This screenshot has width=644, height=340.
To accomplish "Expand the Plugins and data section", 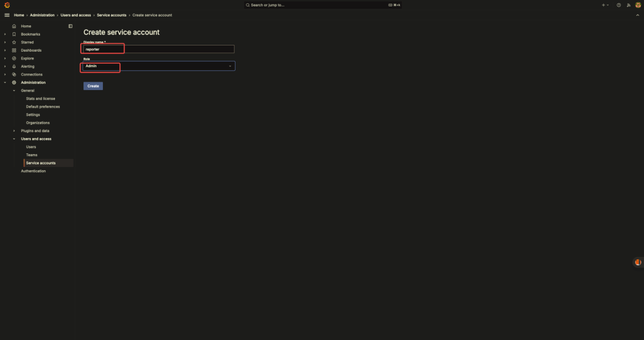I will (x=14, y=131).
